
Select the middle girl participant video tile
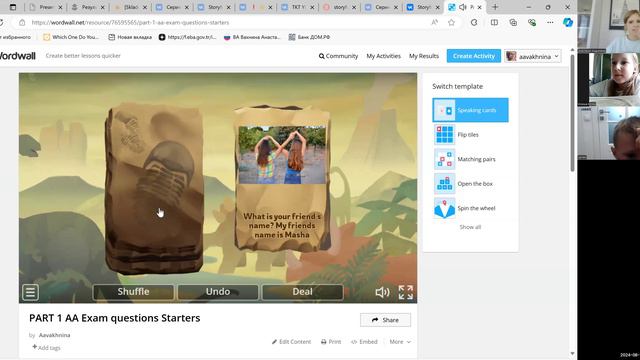click(x=609, y=80)
